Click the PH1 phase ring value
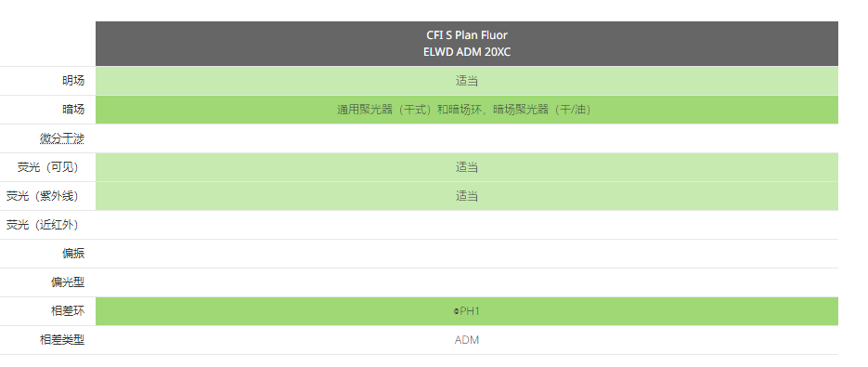868x367 pixels. tap(470, 311)
